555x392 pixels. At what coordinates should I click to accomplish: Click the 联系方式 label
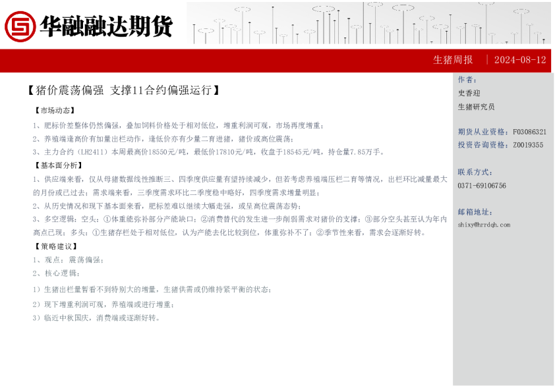475,172
